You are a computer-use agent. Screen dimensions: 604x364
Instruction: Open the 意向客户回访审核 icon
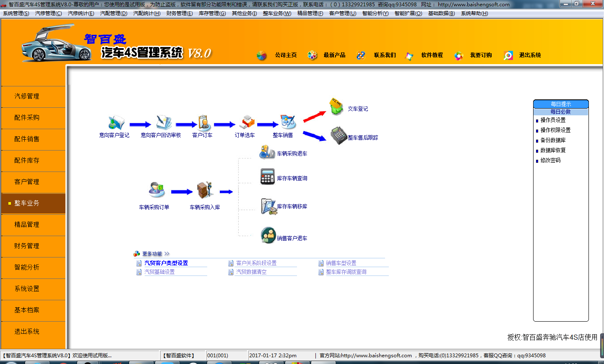[x=163, y=122]
